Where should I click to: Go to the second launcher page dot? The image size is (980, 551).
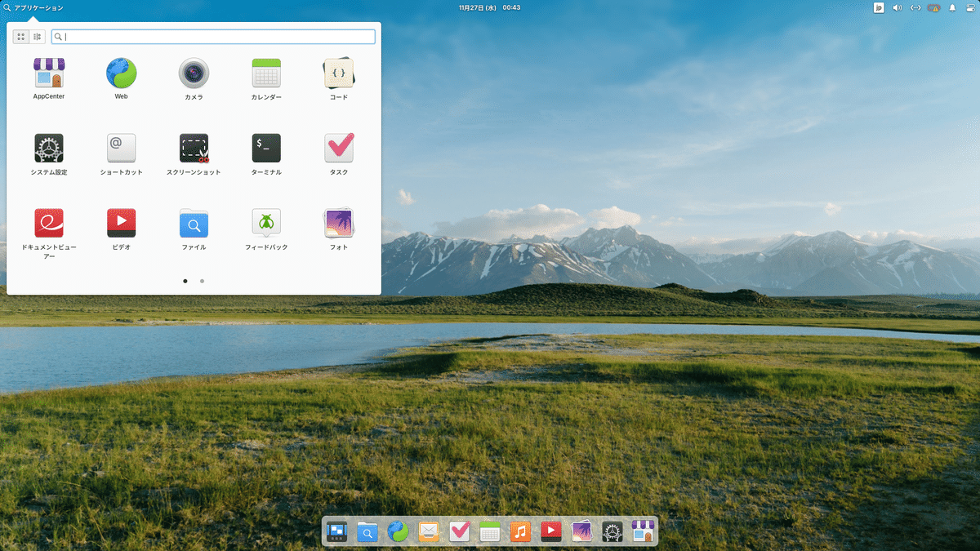(201, 281)
